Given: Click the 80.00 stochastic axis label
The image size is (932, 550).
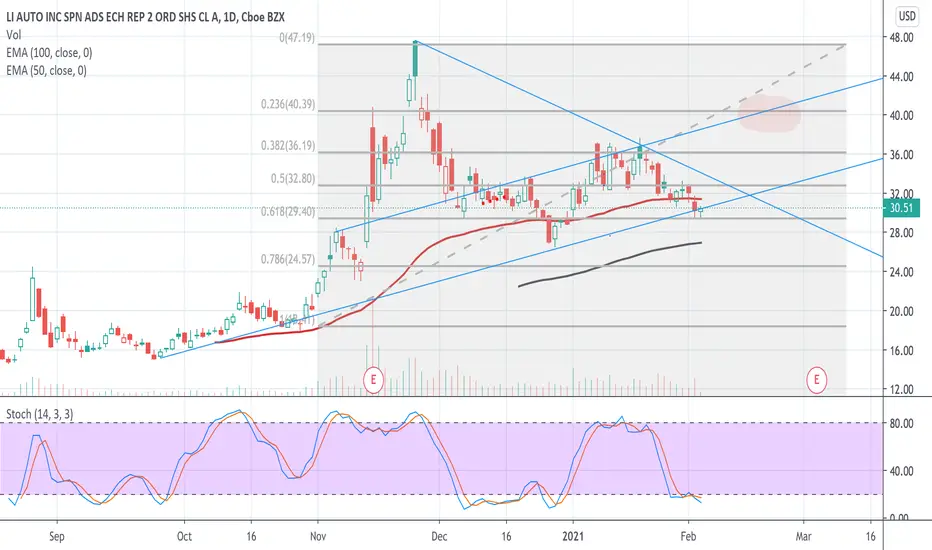Looking at the screenshot, I should point(901,423).
